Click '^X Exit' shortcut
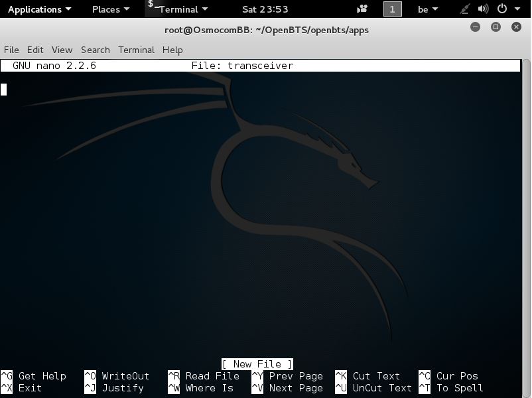This screenshot has width=532, height=398. point(21,388)
